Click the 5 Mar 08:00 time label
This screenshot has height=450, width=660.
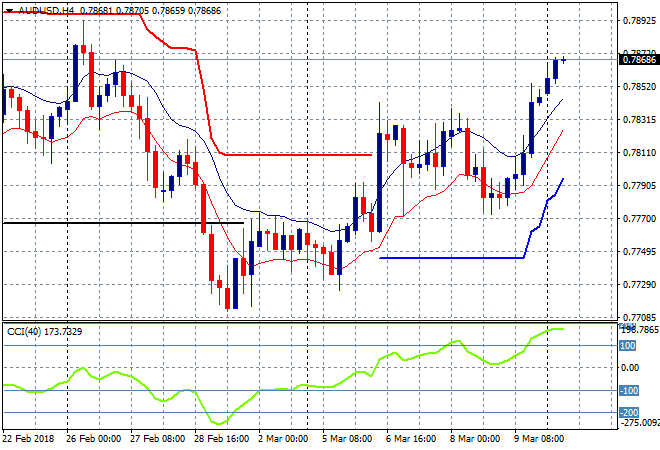pos(347,439)
